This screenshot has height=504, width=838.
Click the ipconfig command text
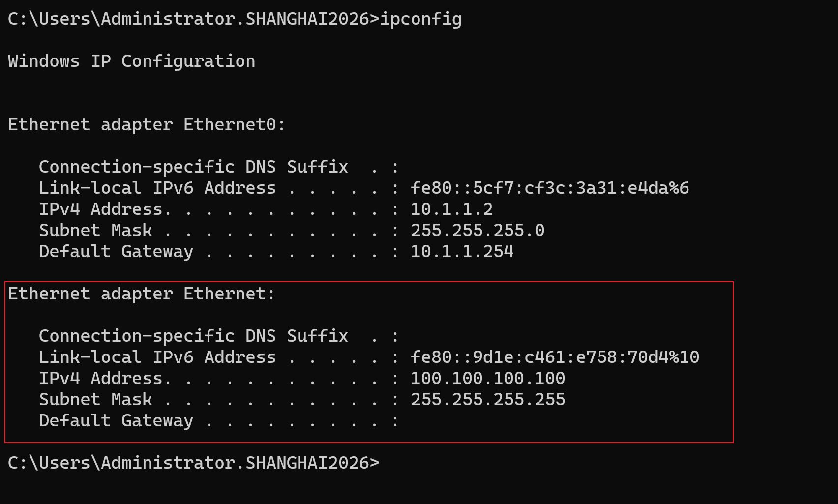[x=421, y=19]
